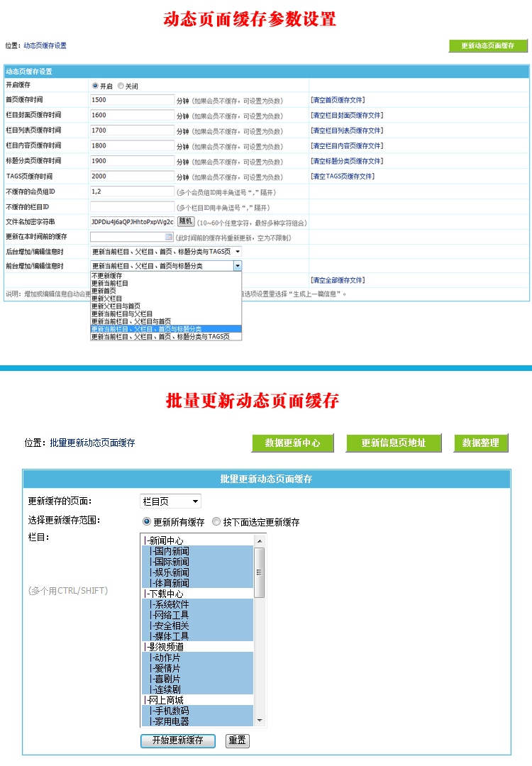
Task: Choose 按下面选定更新缓存 radio option
Action: pos(216,522)
